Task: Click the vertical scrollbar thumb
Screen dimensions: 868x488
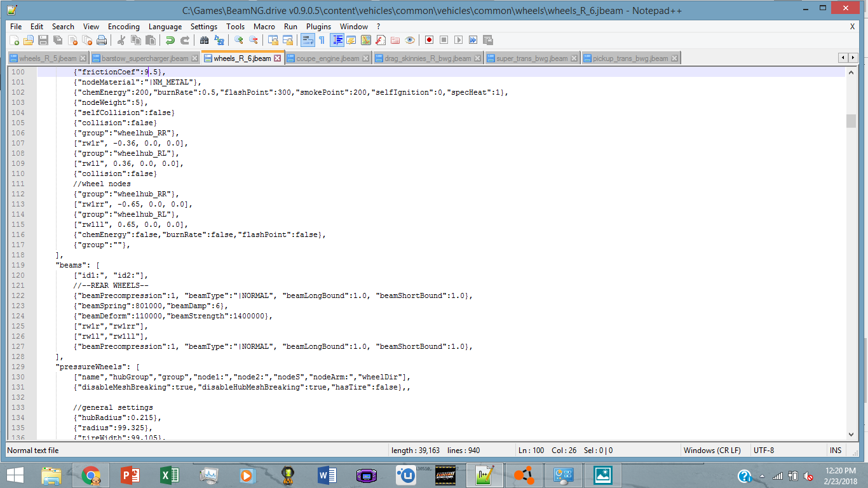Action: [851, 121]
